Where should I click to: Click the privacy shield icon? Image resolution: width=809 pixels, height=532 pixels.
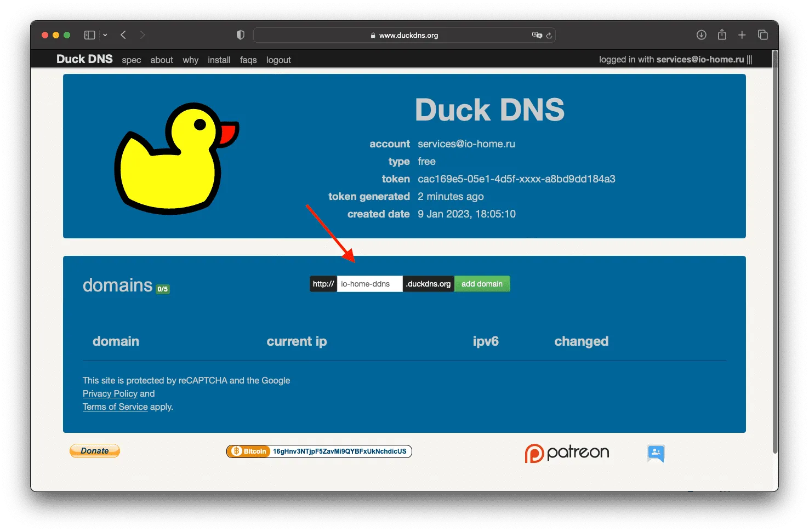(240, 35)
